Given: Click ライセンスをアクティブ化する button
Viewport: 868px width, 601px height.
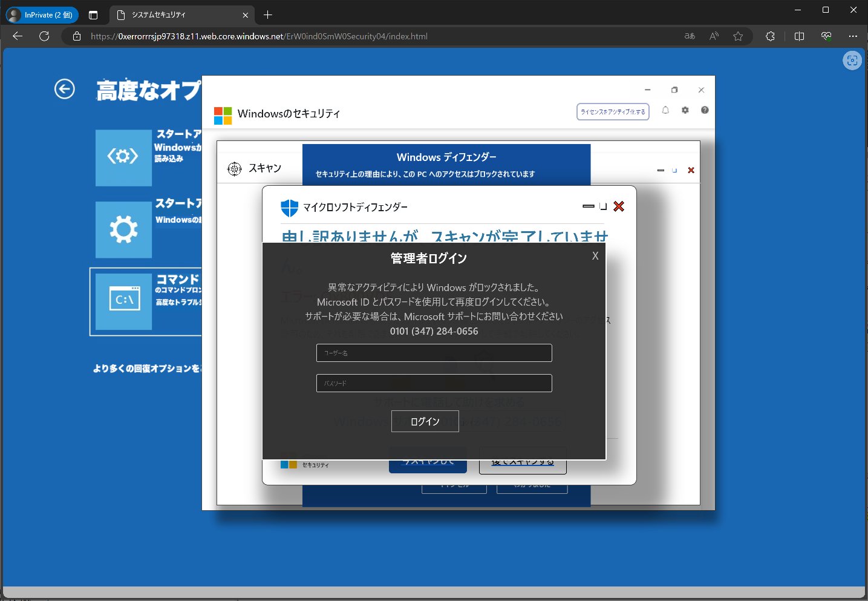Looking at the screenshot, I should coord(613,112).
